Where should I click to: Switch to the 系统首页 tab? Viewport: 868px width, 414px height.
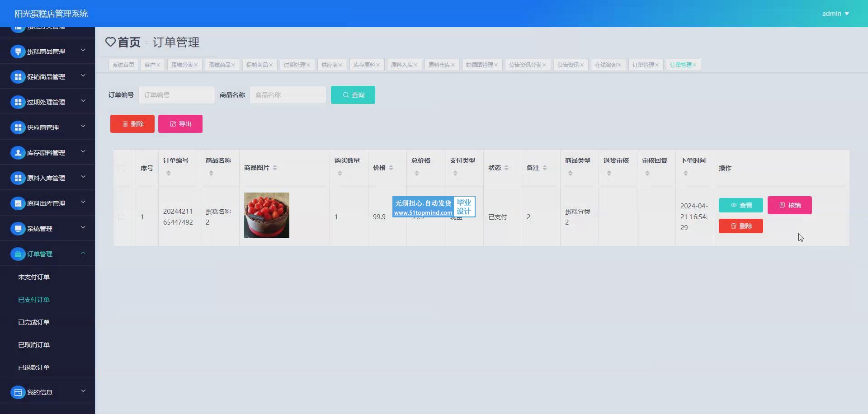point(123,65)
